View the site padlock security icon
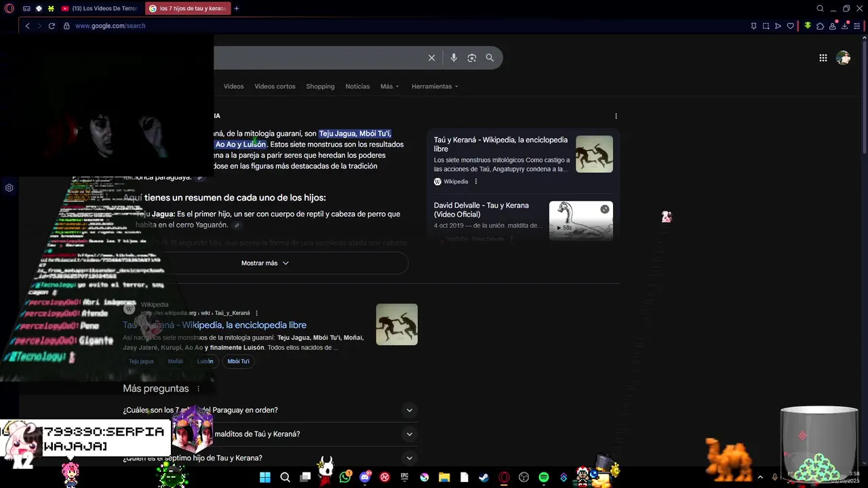This screenshot has height=488, width=868. (66, 26)
